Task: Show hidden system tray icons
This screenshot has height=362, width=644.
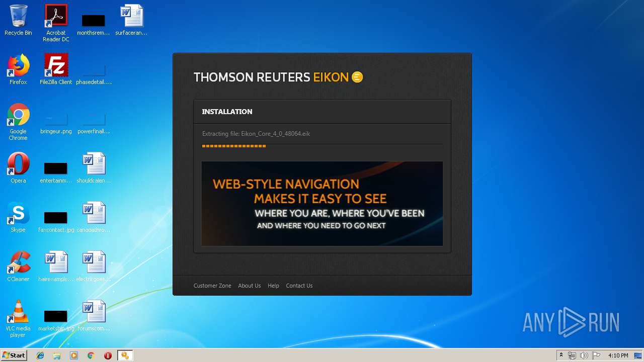Action: 561,355
